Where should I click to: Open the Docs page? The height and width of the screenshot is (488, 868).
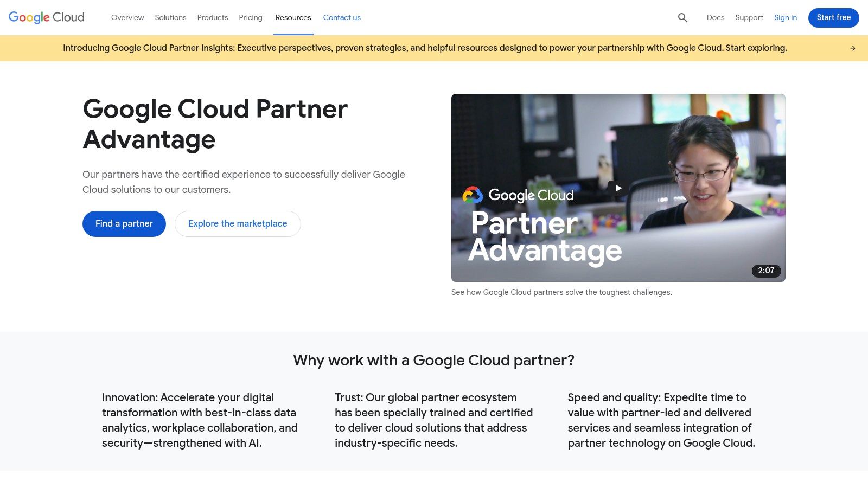click(x=716, y=17)
